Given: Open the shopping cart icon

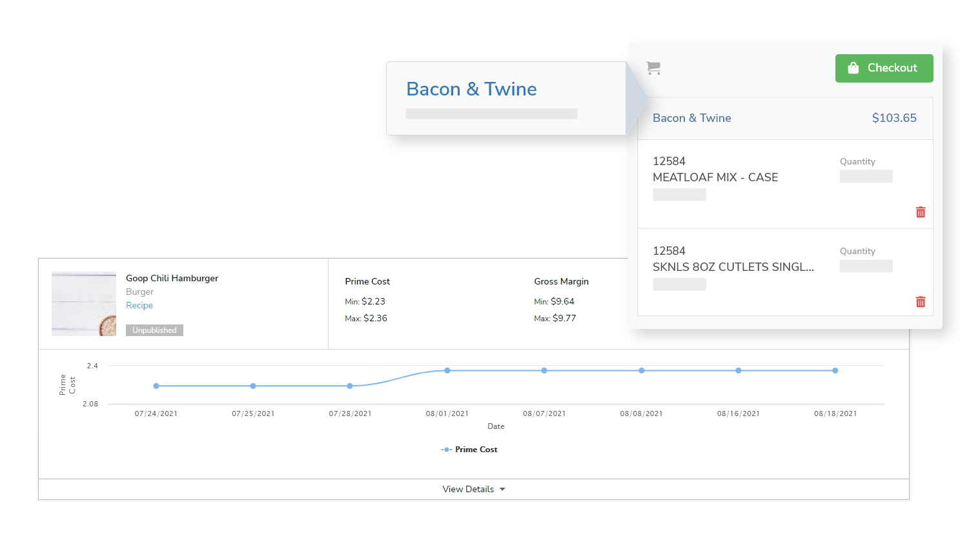Looking at the screenshot, I should 653,68.
